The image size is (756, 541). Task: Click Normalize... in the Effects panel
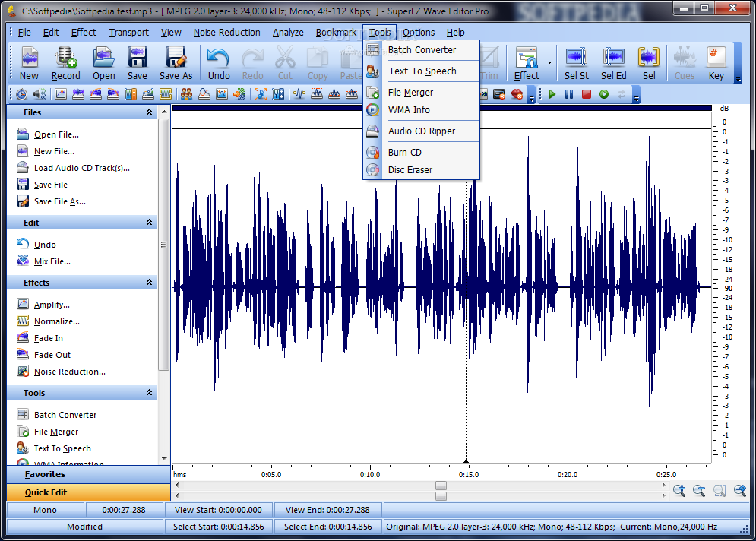click(x=57, y=321)
